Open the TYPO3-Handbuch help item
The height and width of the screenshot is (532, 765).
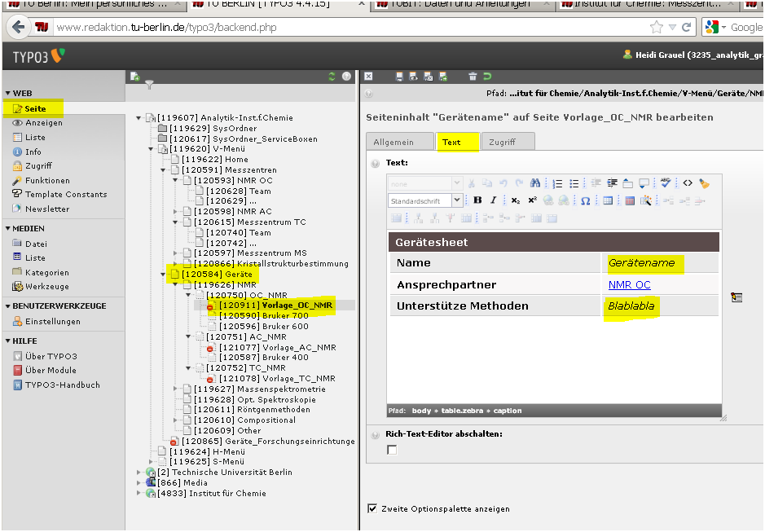pyautogui.click(x=63, y=385)
